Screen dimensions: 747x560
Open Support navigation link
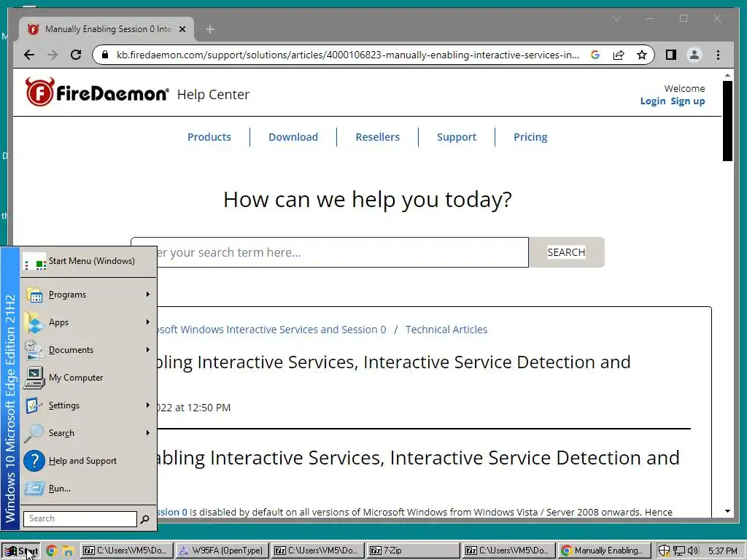click(457, 137)
